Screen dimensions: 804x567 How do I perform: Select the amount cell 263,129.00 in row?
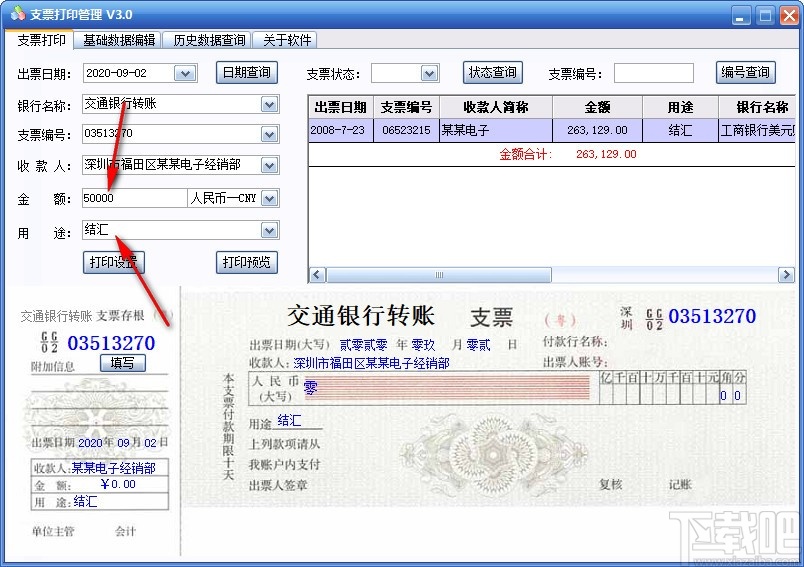597,130
